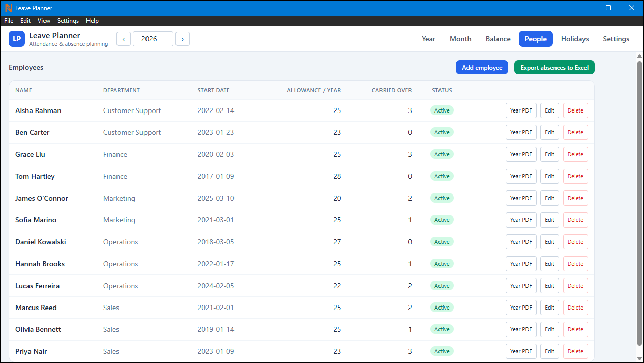Delete Aisha Rahman

(575, 110)
